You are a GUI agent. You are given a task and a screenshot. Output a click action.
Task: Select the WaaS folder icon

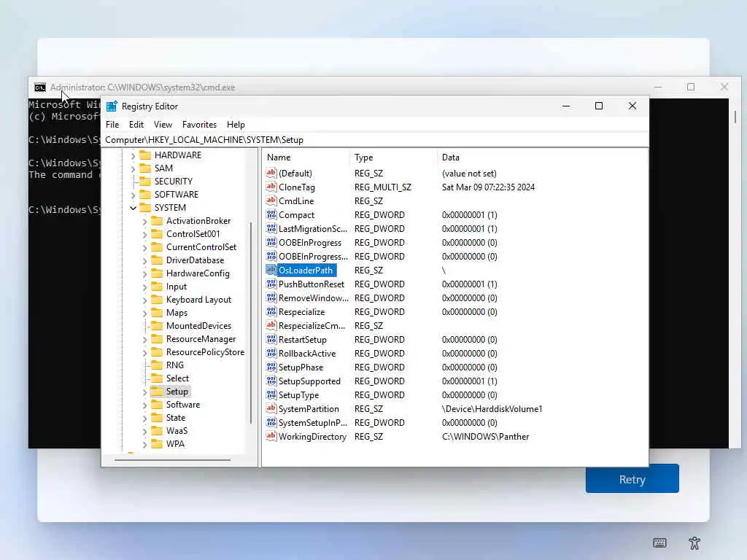tap(157, 430)
